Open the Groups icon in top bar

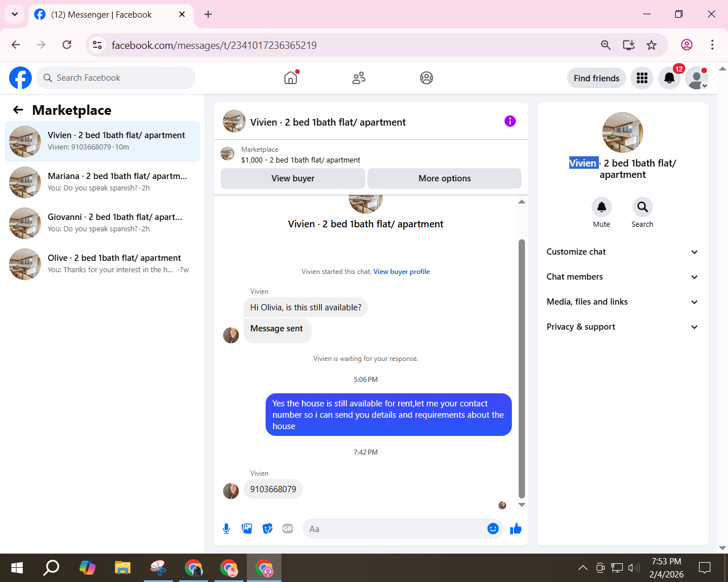click(427, 78)
